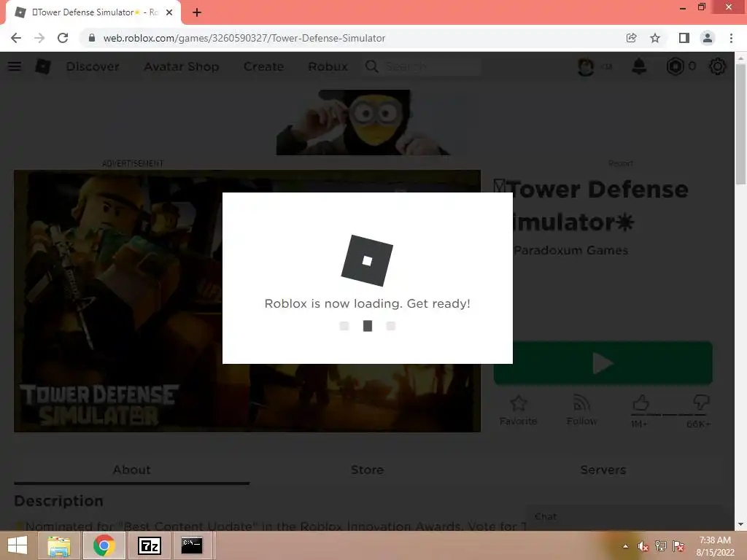This screenshot has height=560, width=747.
Task: Open the Chrome profile icon
Action: (708, 38)
